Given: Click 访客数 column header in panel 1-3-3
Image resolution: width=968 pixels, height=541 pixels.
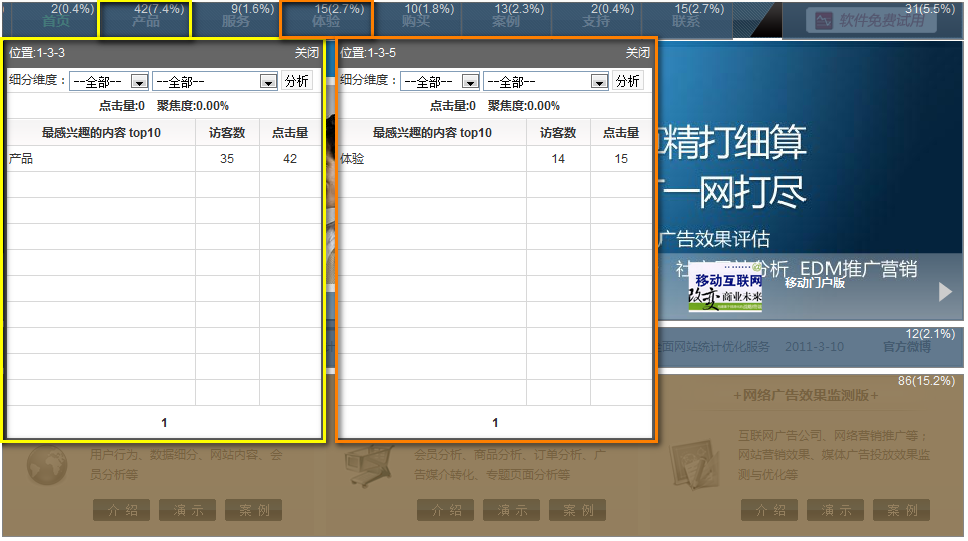Looking at the screenshot, I should coord(227,133).
